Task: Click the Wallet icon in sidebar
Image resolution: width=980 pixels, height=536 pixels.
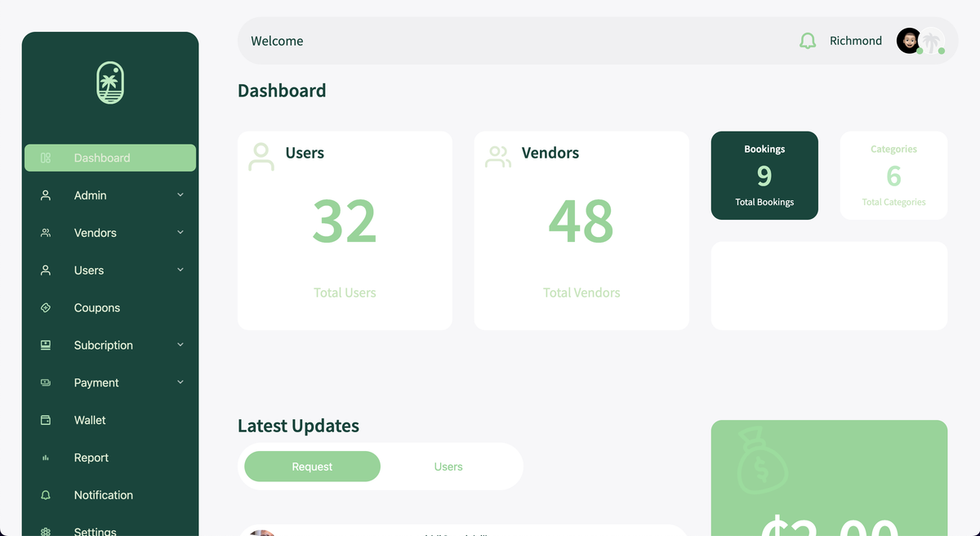Action: pyautogui.click(x=46, y=420)
